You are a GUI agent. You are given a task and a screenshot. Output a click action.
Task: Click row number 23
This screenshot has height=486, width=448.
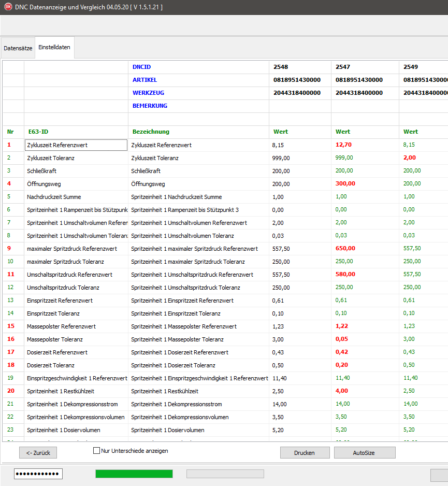tap(10, 430)
